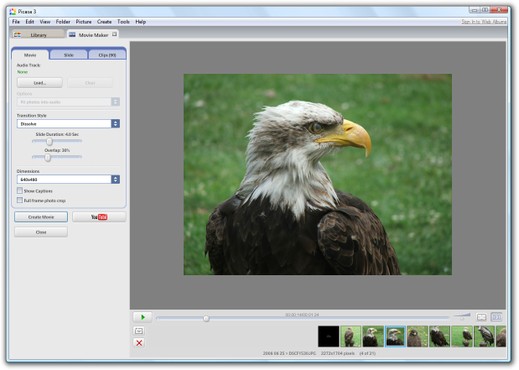519x370 pixels.
Task: Open the Dimensions dropdown
Action: 68,179
